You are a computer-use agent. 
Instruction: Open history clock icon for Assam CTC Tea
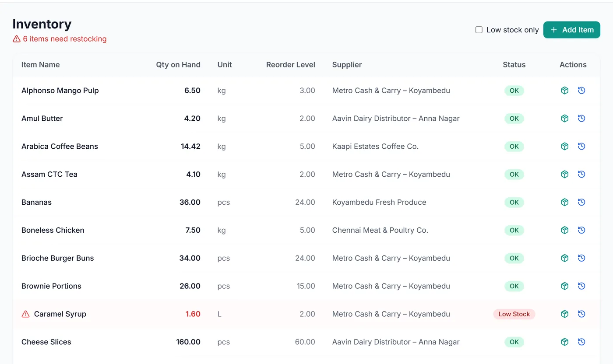click(581, 174)
